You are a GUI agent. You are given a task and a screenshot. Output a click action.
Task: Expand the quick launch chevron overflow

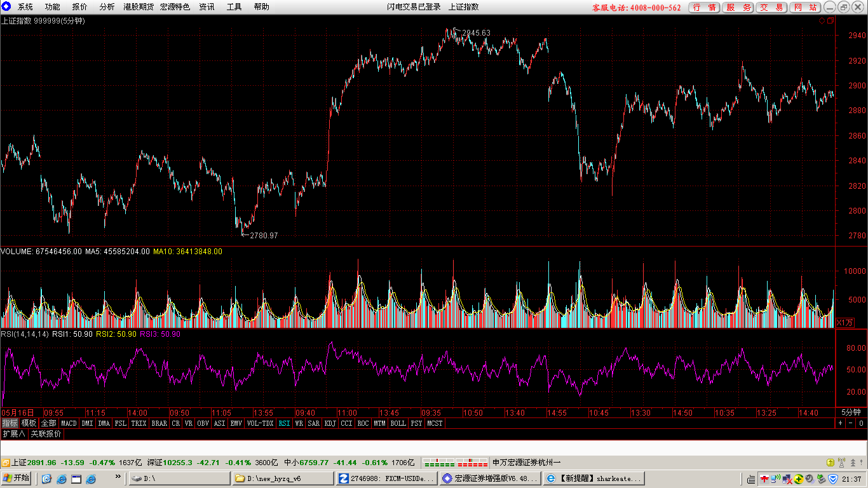pyautogui.click(x=118, y=477)
